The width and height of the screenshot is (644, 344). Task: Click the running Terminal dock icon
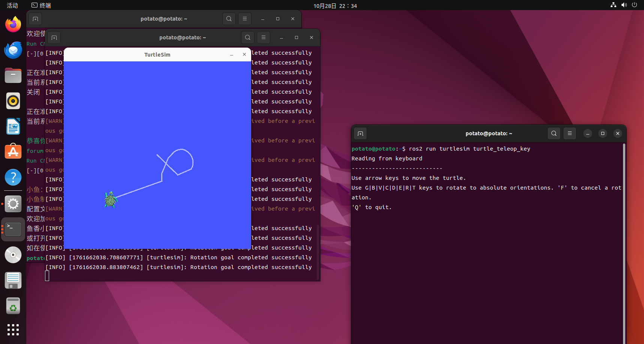coord(13,229)
